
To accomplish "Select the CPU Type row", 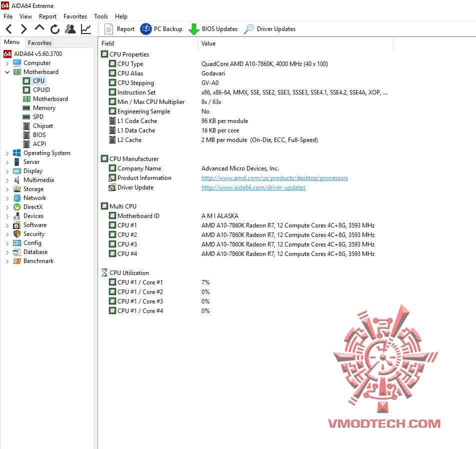I will tap(218, 64).
